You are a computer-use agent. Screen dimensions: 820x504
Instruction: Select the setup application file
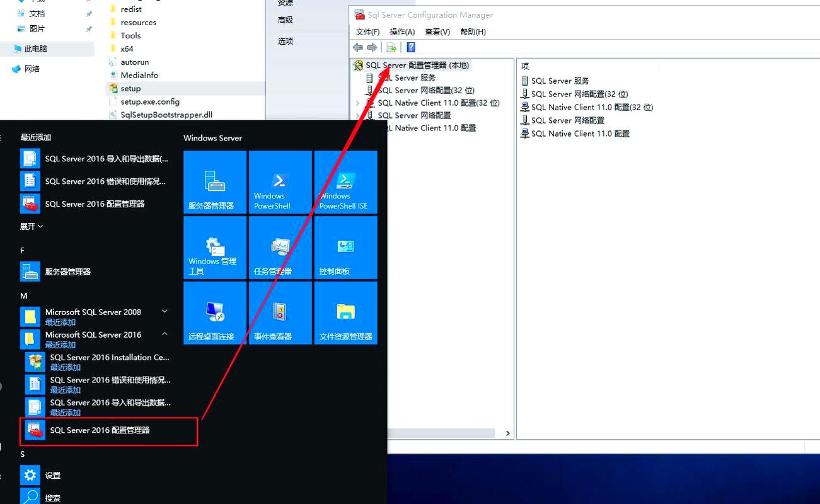coord(130,89)
